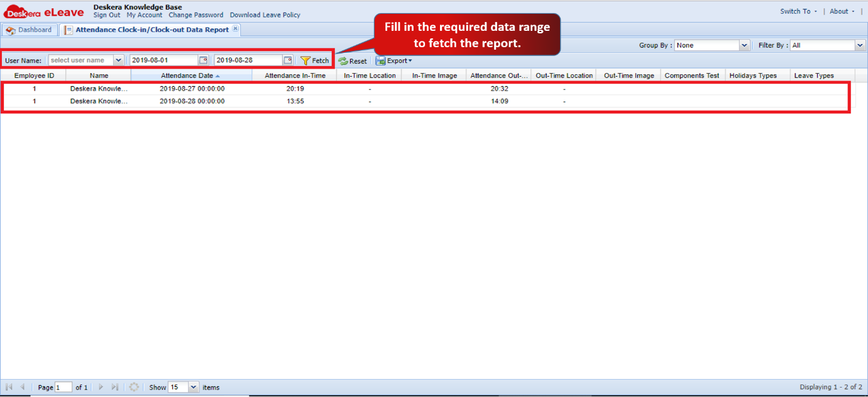Expand the Filter By dropdown

pos(860,45)
